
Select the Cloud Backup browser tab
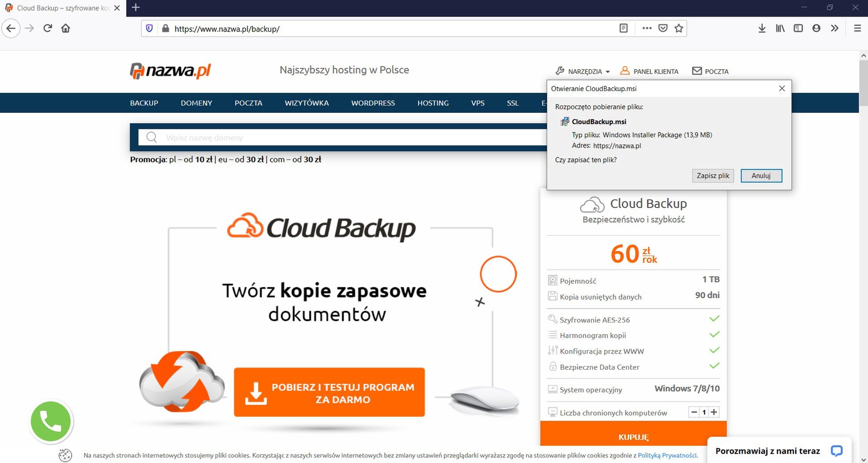[x=63, y=8]
